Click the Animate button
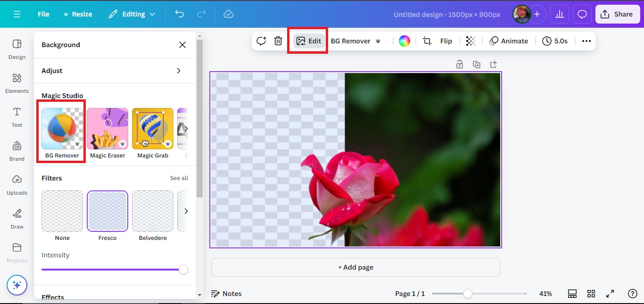 coord(509,41)
